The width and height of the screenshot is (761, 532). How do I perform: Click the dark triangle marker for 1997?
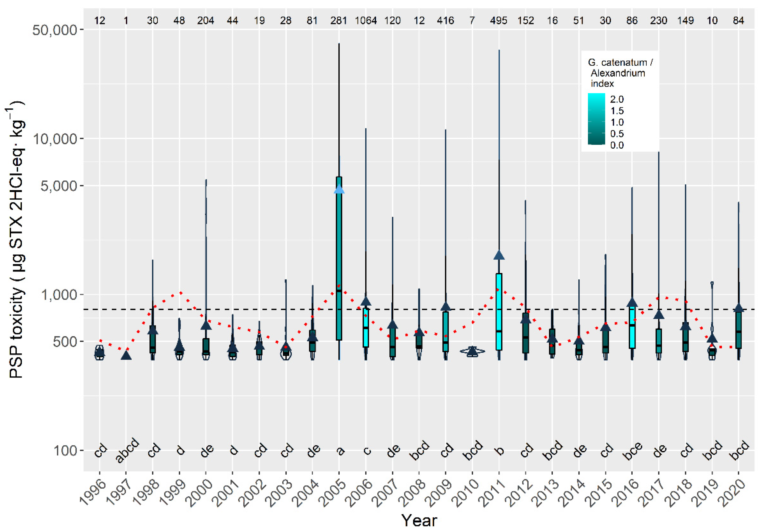tap(126, 356)
